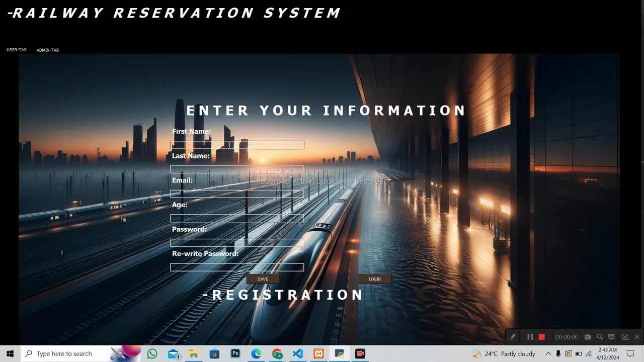Stop the recording with red square
This screenshot has width=644, height=362.
541,337
